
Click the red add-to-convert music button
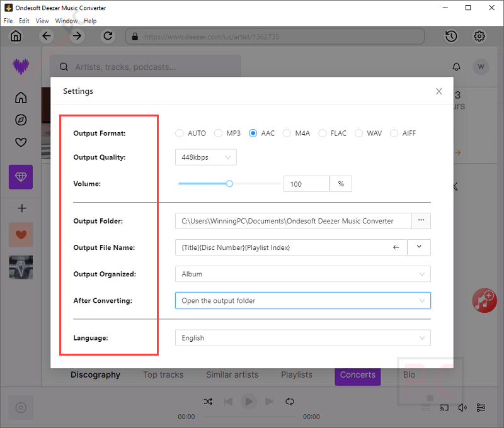[484, 300]
